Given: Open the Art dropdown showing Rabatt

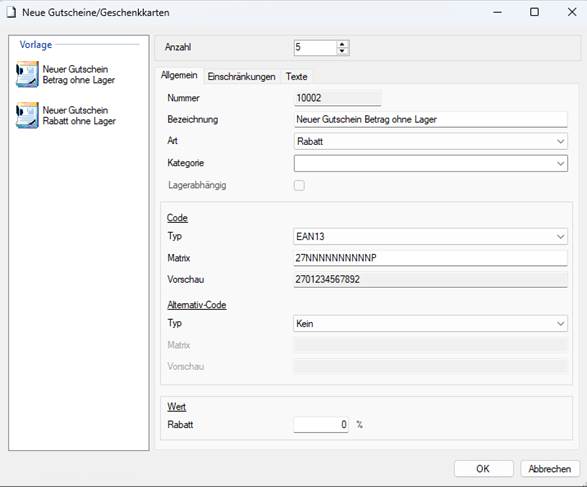Looking at the screenshot, I should pyautogui.click(x=431, y=141).
